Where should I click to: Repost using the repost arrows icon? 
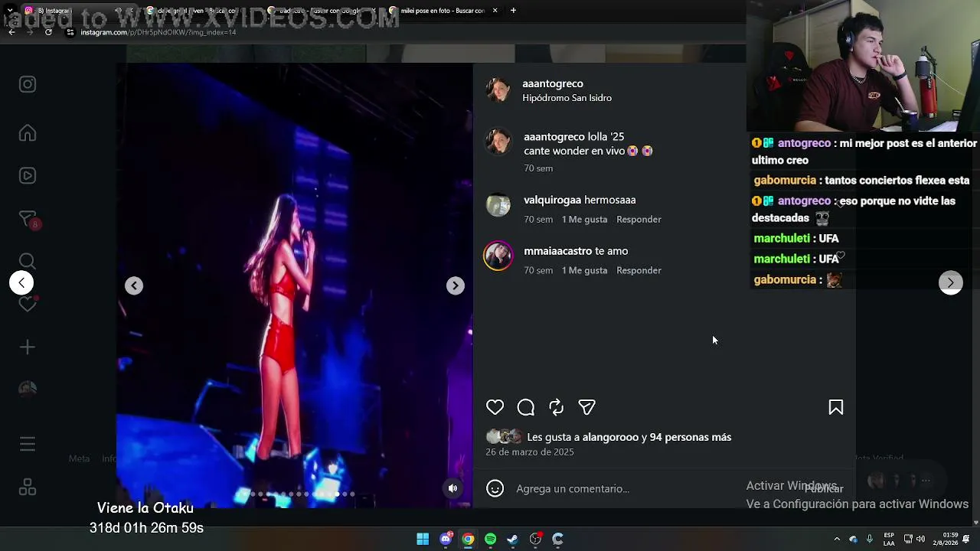coord(557,407)
